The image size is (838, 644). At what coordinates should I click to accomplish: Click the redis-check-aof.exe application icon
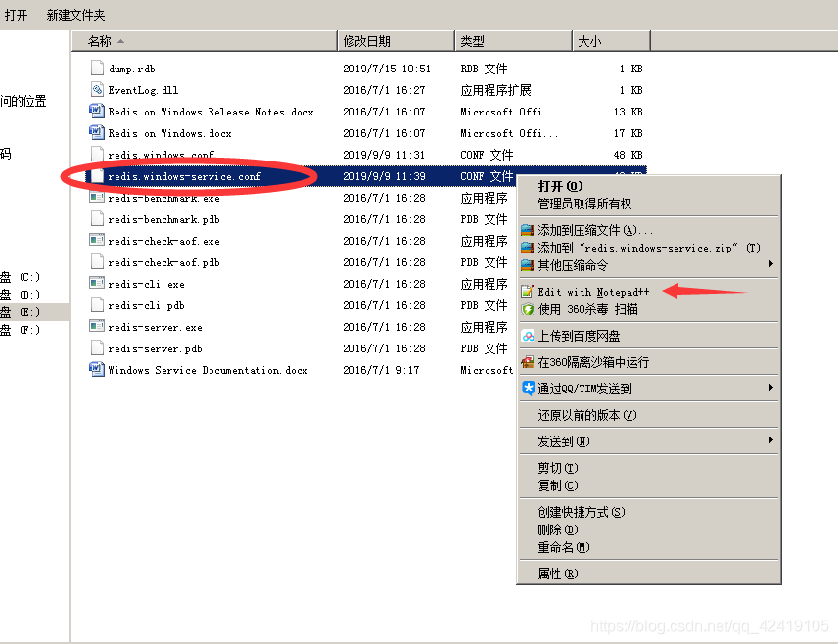point(97,240)
